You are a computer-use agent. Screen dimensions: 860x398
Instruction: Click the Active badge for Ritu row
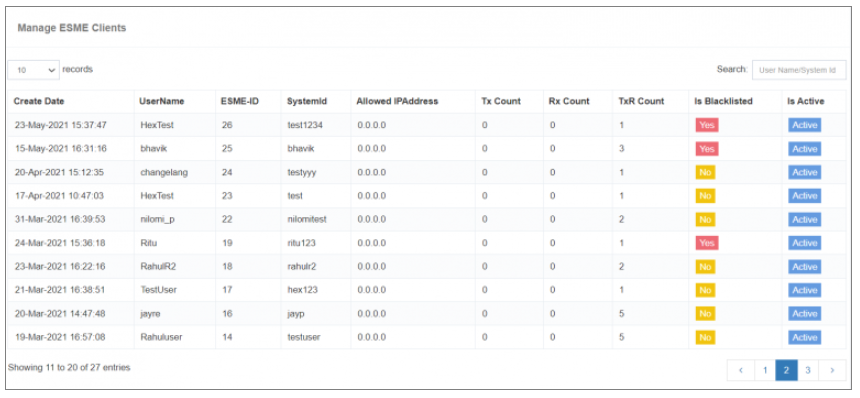coord(805,243)
